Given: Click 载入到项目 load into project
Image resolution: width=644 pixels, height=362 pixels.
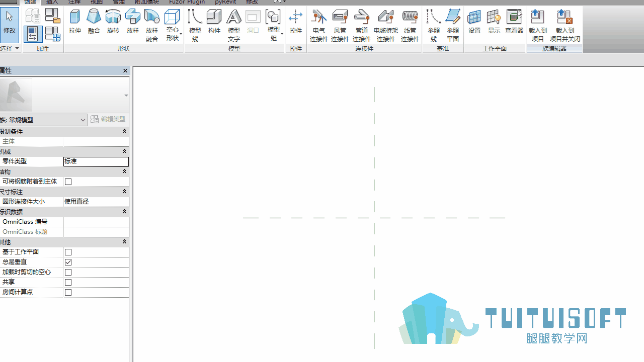Looking at the screenshot, I should pyautogui.click(x=538, y=25).
